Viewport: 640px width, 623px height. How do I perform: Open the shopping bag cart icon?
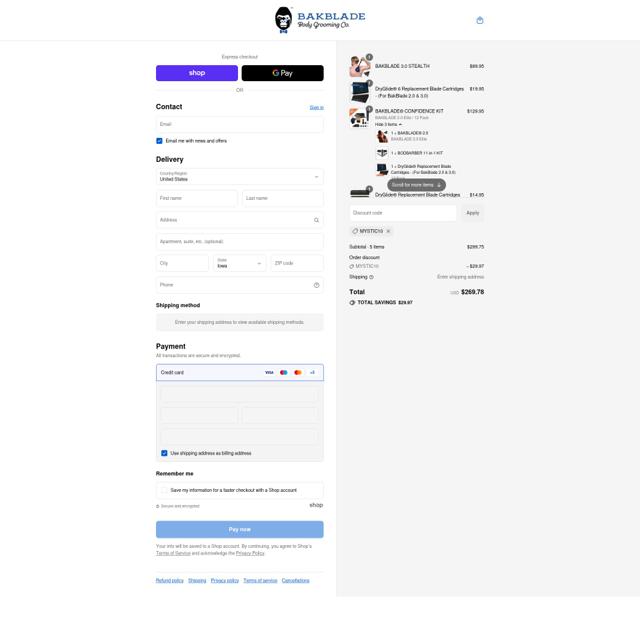coord(480,20)
